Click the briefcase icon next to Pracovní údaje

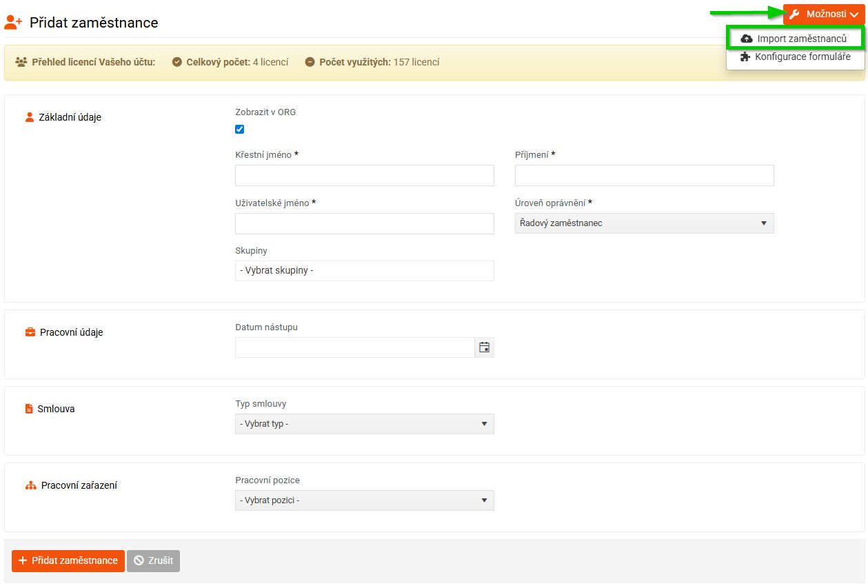point(30,332)
